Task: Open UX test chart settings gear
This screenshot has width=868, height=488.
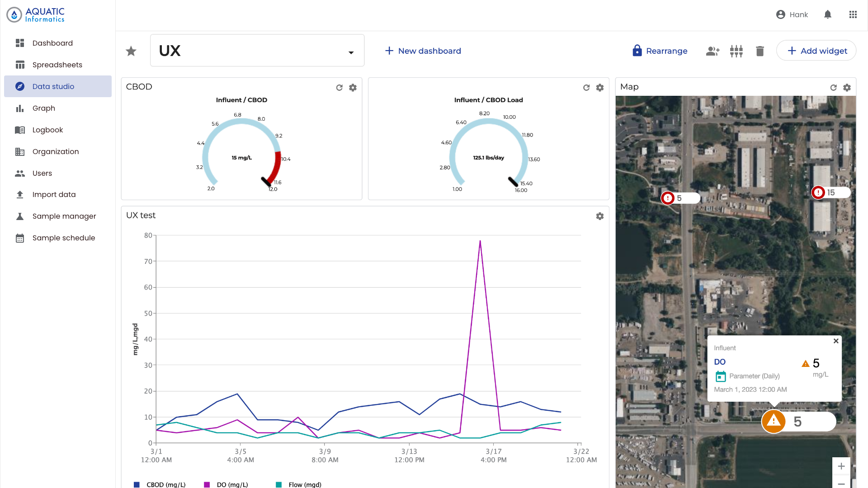Action: [600, 216]
